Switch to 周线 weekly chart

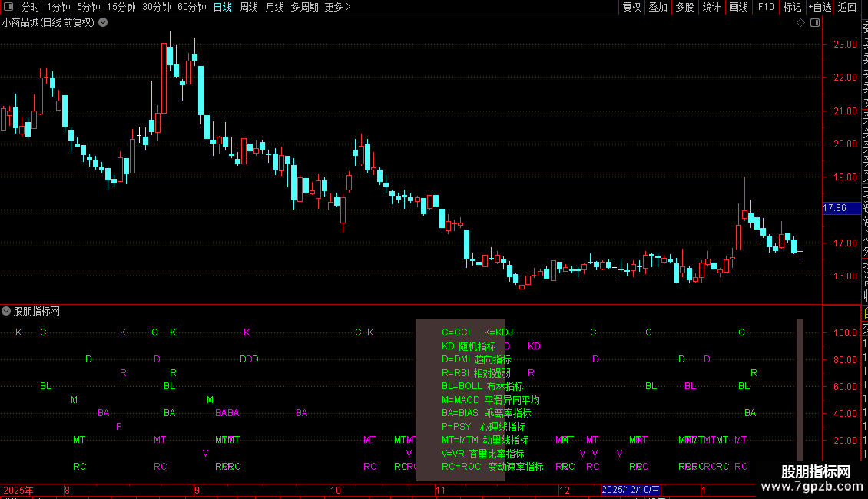[249, 7]
